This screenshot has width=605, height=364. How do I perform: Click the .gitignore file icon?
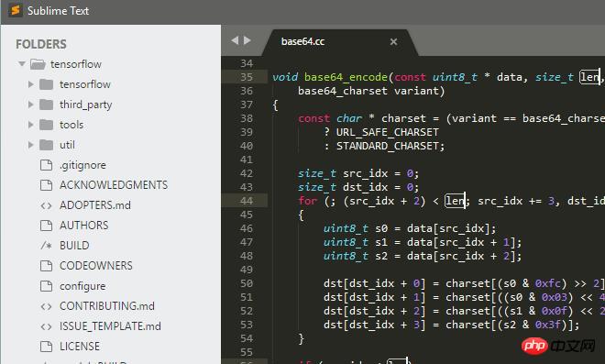click(x=47, y=165)
